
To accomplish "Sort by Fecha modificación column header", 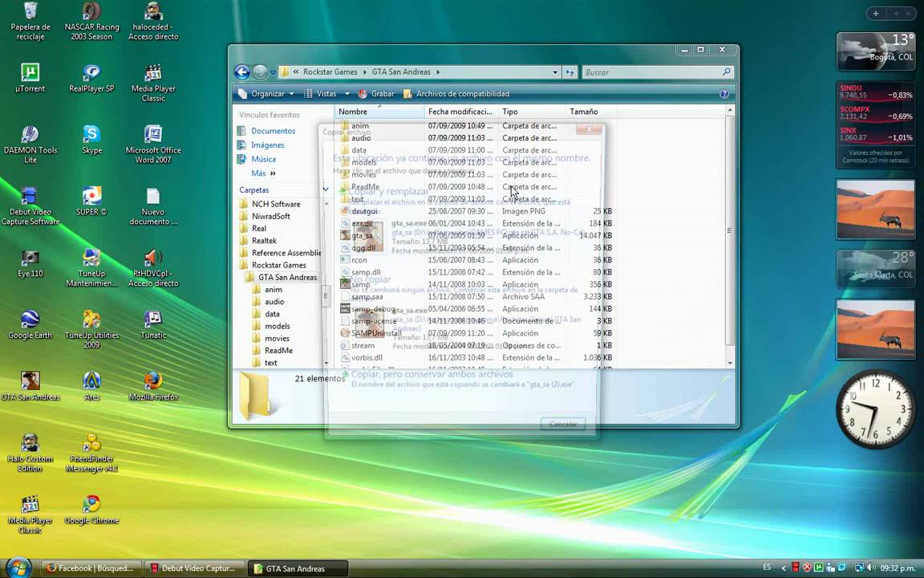I will [461, 112].
